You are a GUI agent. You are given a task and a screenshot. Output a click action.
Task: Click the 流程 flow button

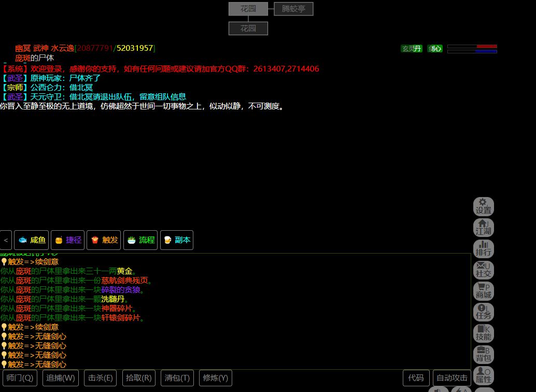tap(140, 240)
